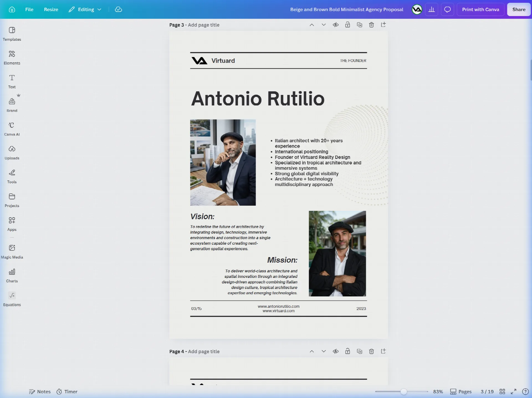Image resolution: width=532 pixels, height=398 pixels.
Task: Toggle the lock on Page 3
Action: coord(347,25)
